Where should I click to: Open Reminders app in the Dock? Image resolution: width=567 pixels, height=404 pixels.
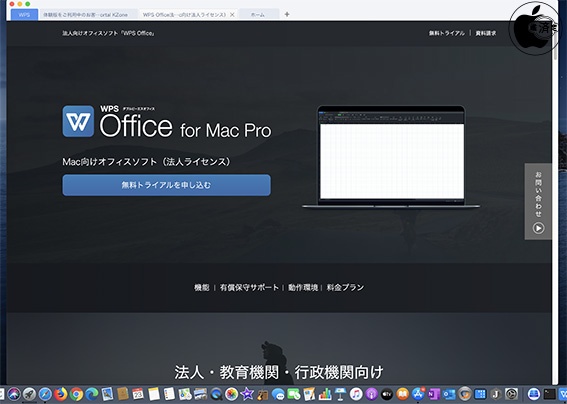(169, 394)
